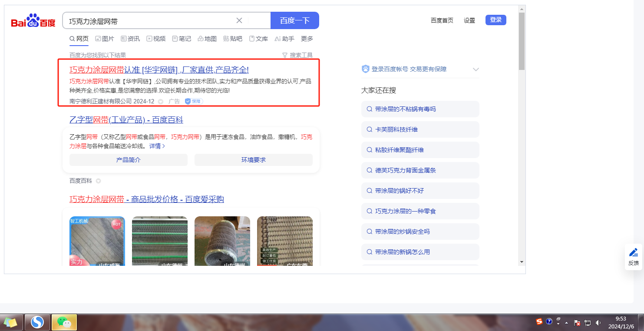Open the 资讯 tab
Screen dimensions: 644x331
click(130, 39)
